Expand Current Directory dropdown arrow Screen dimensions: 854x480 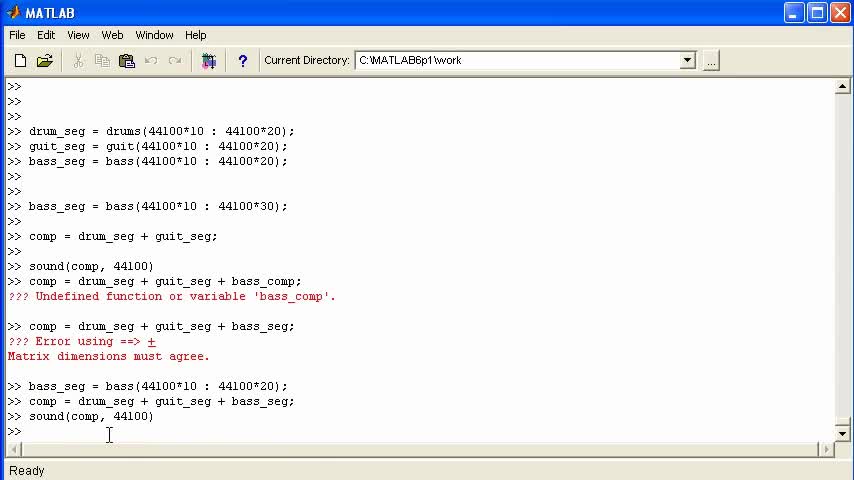point(687,60)
